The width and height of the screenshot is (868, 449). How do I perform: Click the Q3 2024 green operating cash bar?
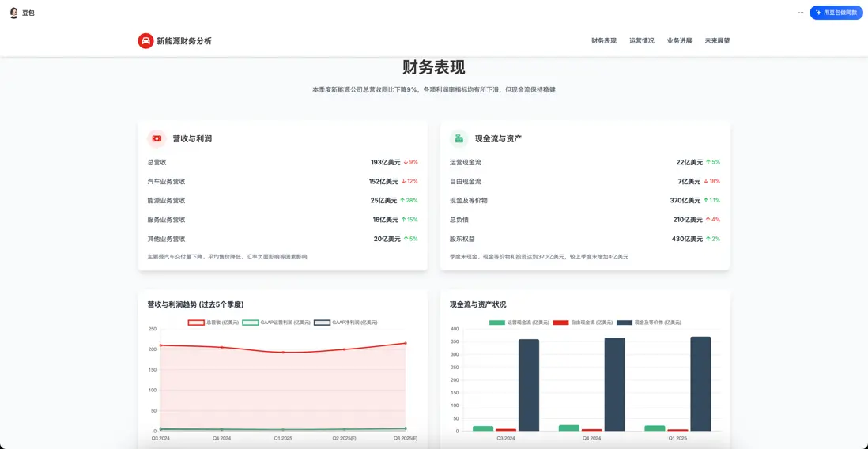click(483, 428)
